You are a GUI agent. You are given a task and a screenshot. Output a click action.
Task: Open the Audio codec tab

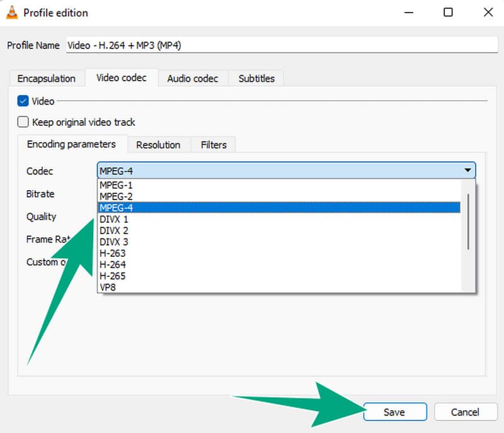coord(192,79)
